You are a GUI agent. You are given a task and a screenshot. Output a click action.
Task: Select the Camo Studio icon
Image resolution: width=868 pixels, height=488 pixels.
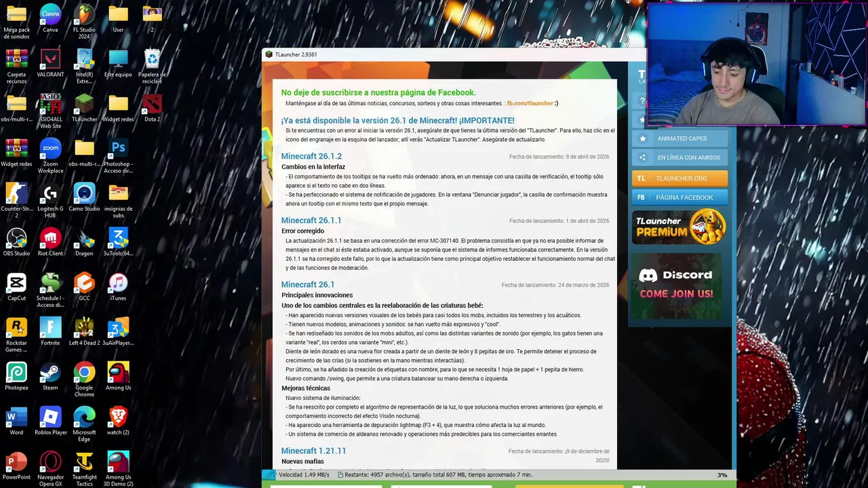point(84,198)
